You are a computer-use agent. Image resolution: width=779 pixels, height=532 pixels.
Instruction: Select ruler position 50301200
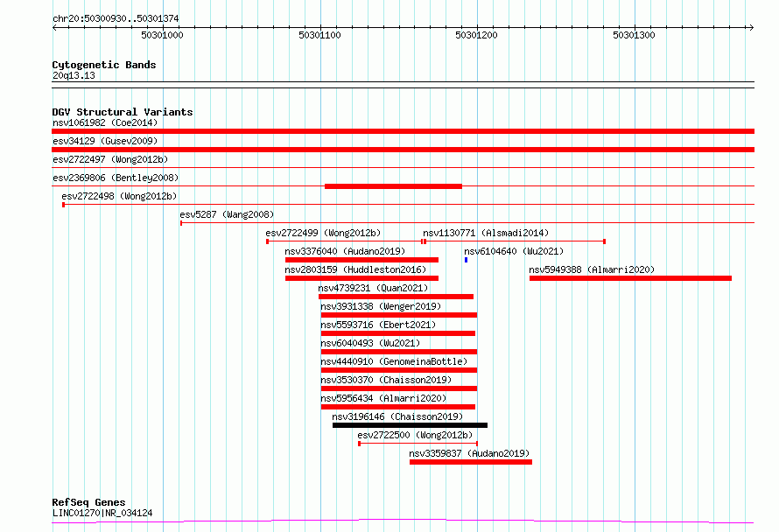(476, 35)
